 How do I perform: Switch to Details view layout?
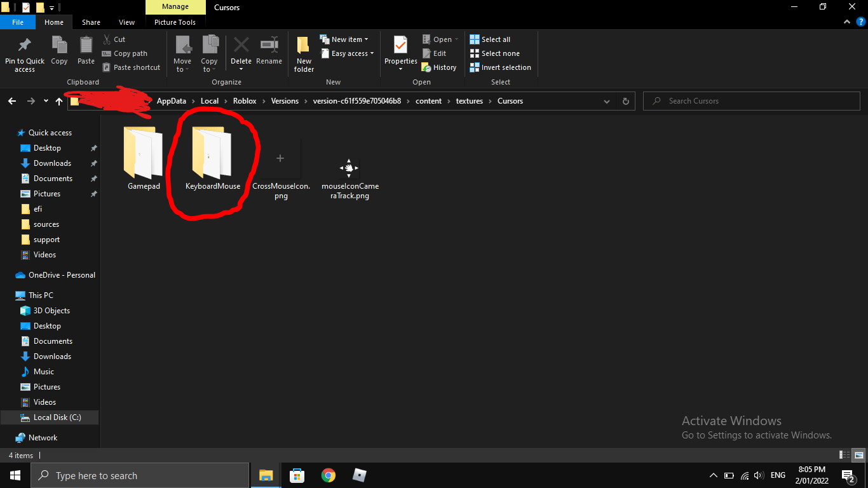844,455
